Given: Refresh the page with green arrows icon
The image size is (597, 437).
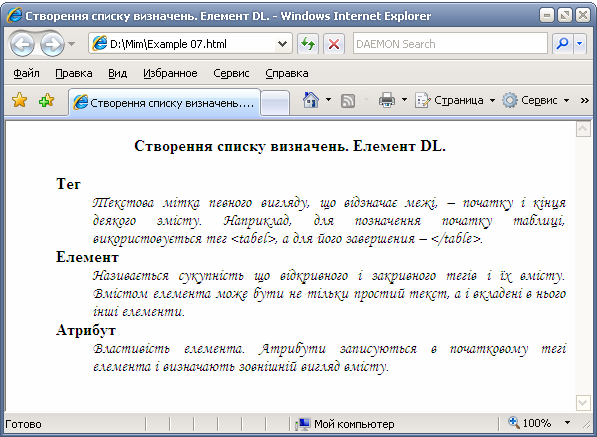Looking at the screenshot, I should (308, 44).
